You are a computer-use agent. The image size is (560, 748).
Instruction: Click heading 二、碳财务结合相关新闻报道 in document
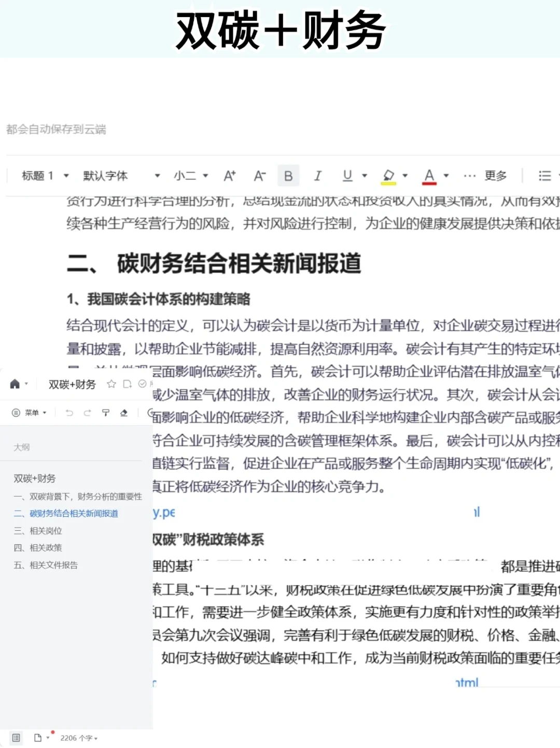(x=214, y=263)
